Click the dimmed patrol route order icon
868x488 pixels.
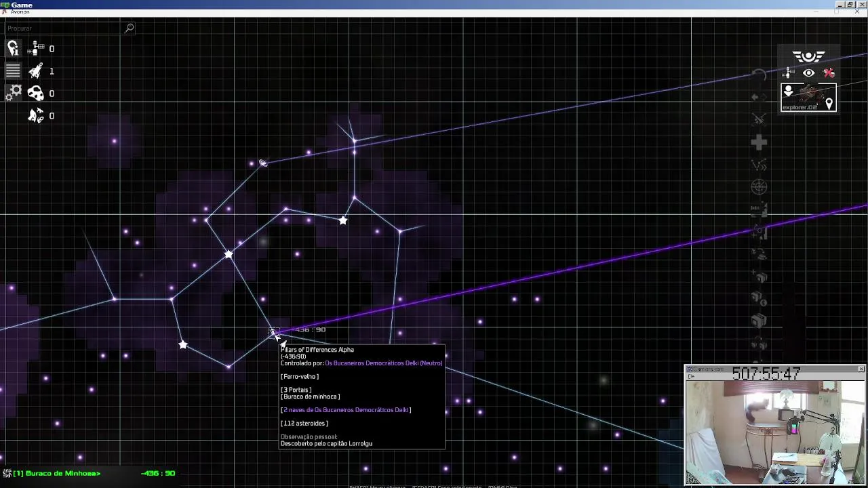[x=759, y=165]
